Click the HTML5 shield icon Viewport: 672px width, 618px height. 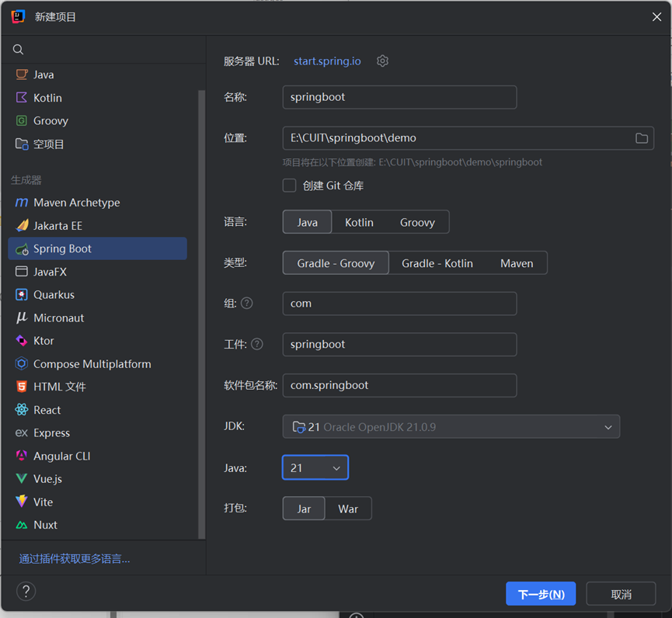pos(22,387)
